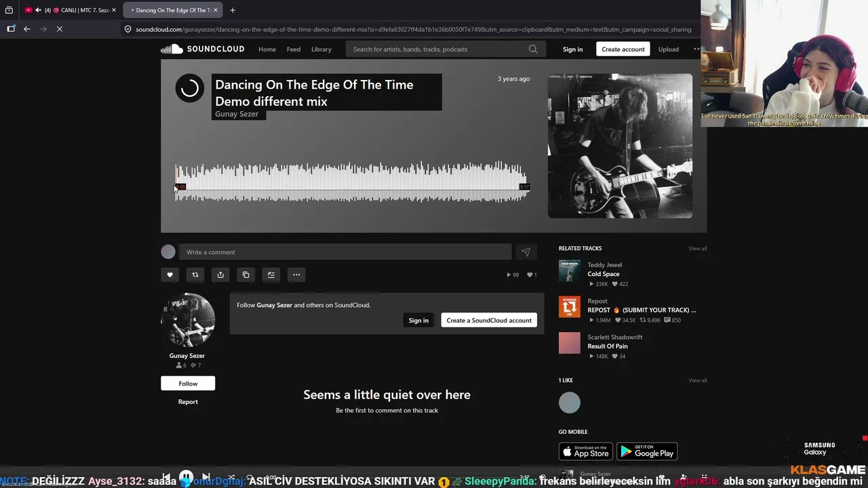Close the CANLI MTC tab
Screen dimensions: 868x488
(114, 10)
